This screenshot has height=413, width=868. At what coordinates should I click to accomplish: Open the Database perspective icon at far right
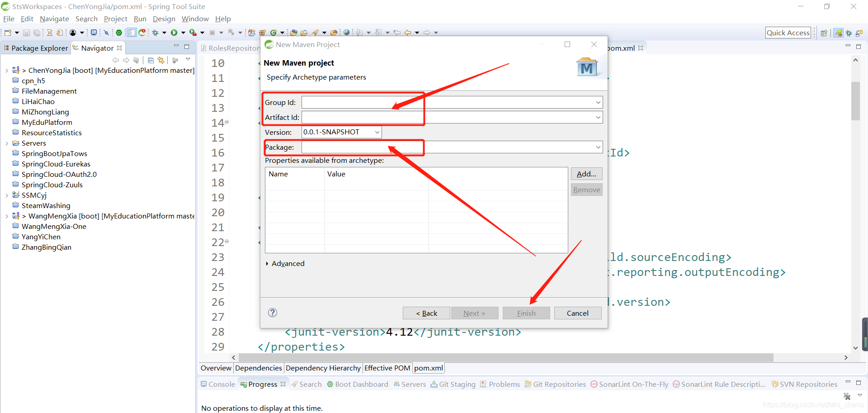859,33
